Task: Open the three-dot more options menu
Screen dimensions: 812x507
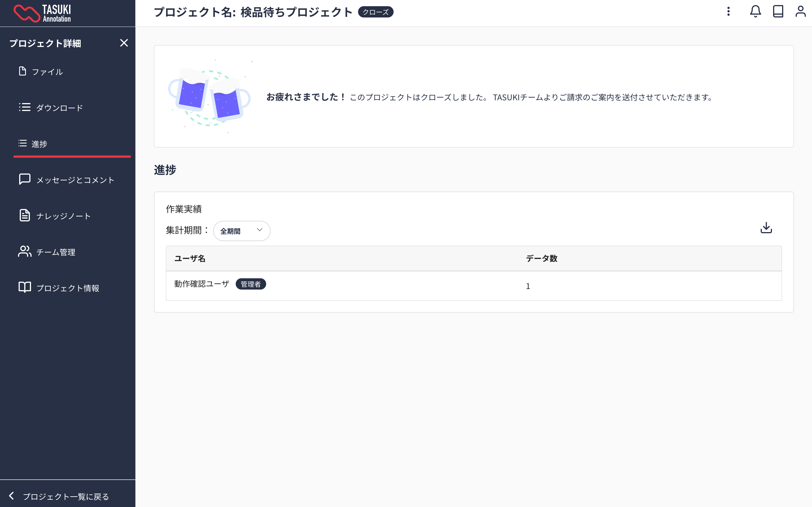Action: (729, 12)
